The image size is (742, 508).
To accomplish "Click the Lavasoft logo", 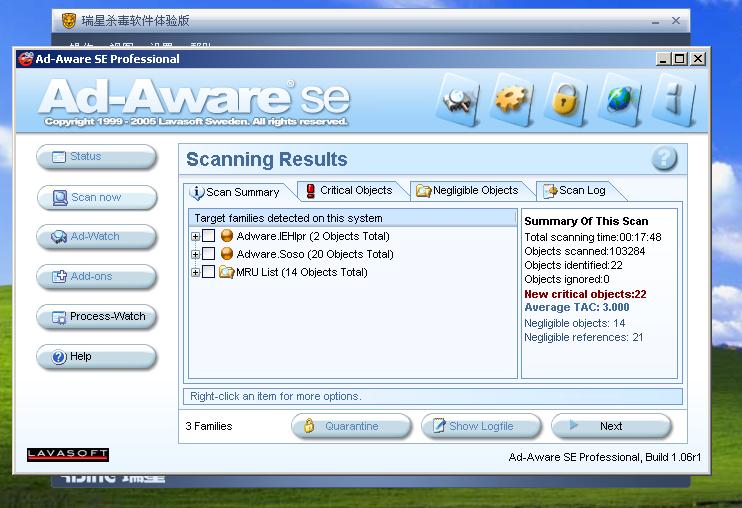I will 68,454.
